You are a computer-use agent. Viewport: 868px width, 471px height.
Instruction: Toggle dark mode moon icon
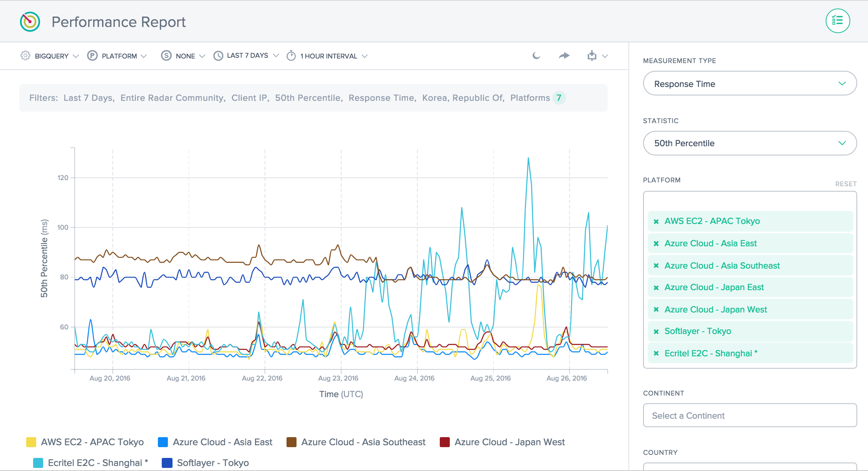point(536,56)
